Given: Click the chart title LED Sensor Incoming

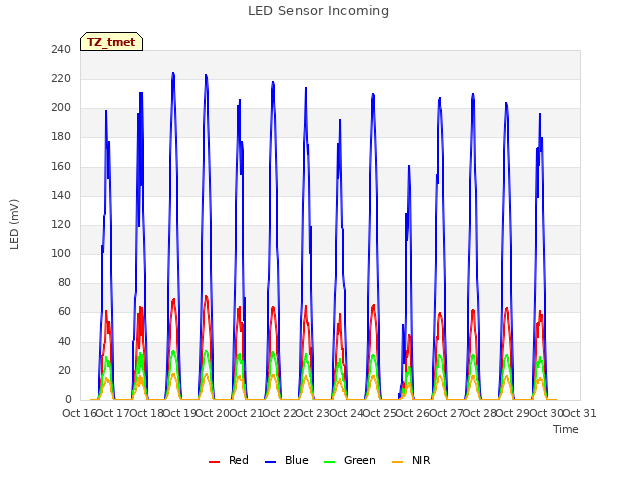Looking at the screenshot, I should (318, 11).
